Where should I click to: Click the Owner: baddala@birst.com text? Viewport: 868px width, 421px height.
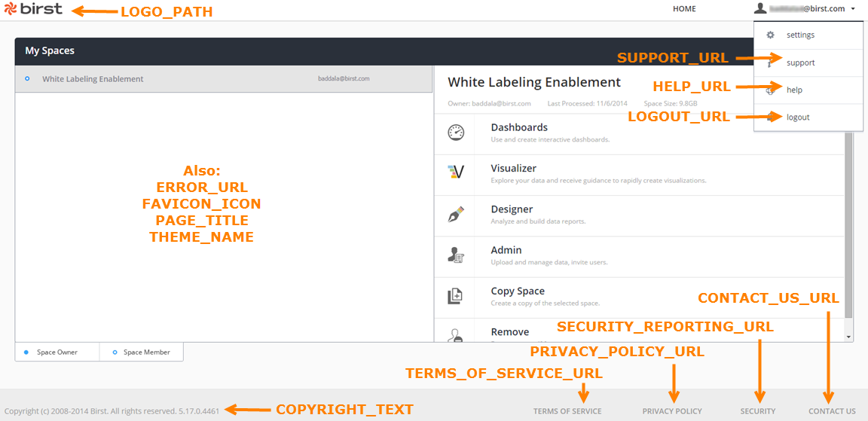pyautogui.click(x=489, y=103)
